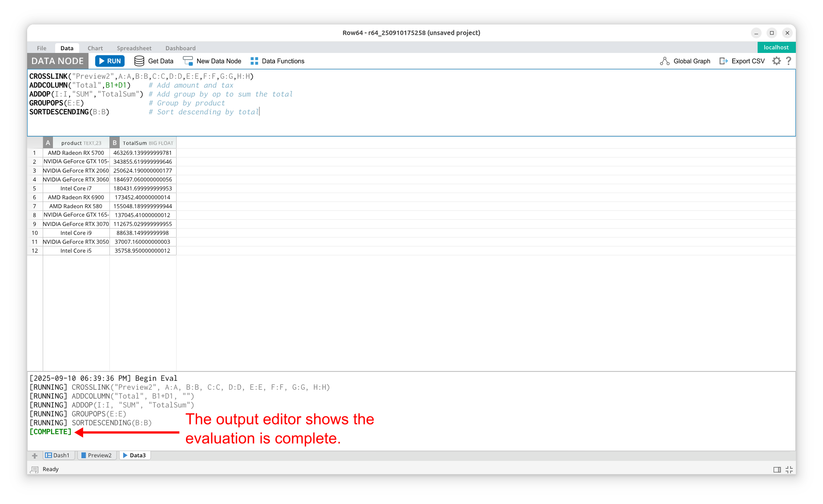This screenshot has width=823, height=504.
Task: Toggle side panel icon in status bar
Action: point(777,469)
